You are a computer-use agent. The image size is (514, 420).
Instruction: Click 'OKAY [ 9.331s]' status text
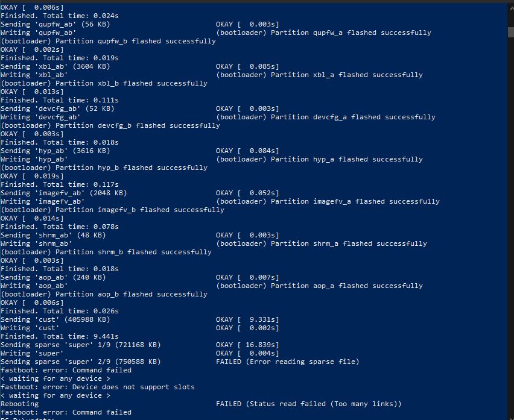247,319
